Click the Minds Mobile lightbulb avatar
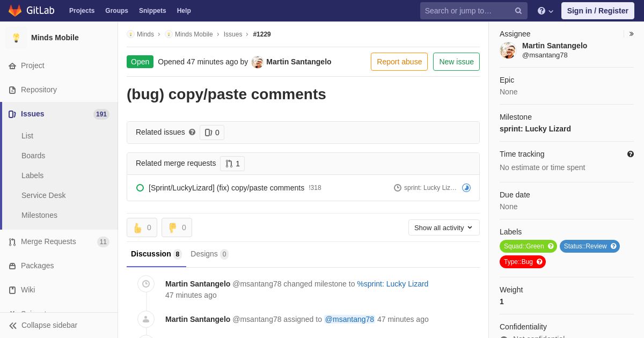The image size is (644, 338). [x=16, y=38]
